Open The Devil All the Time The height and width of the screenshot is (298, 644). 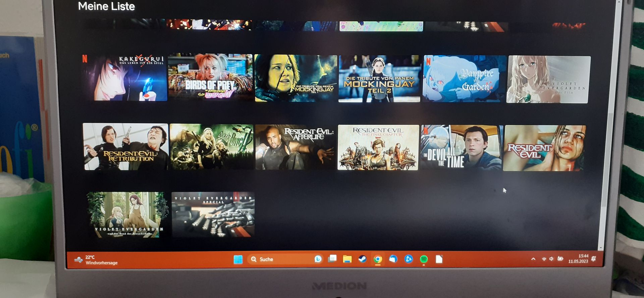coord(461,147)
